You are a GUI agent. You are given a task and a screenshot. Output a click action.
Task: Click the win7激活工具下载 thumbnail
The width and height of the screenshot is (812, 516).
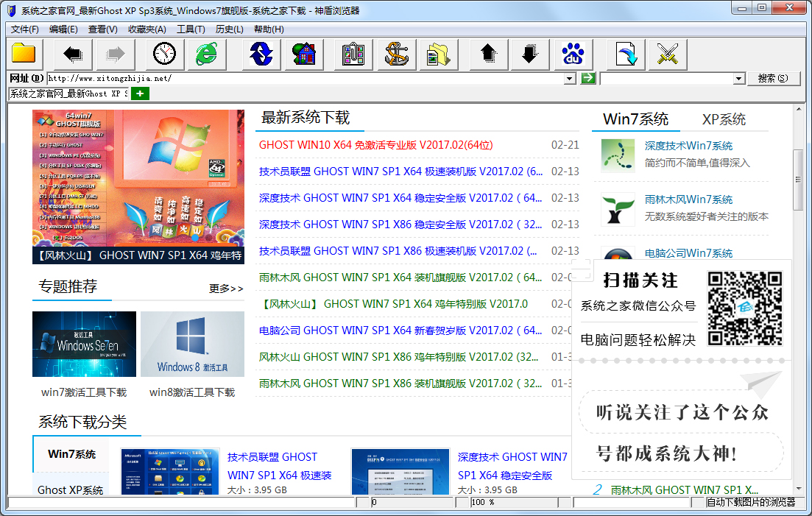[83, 343]
